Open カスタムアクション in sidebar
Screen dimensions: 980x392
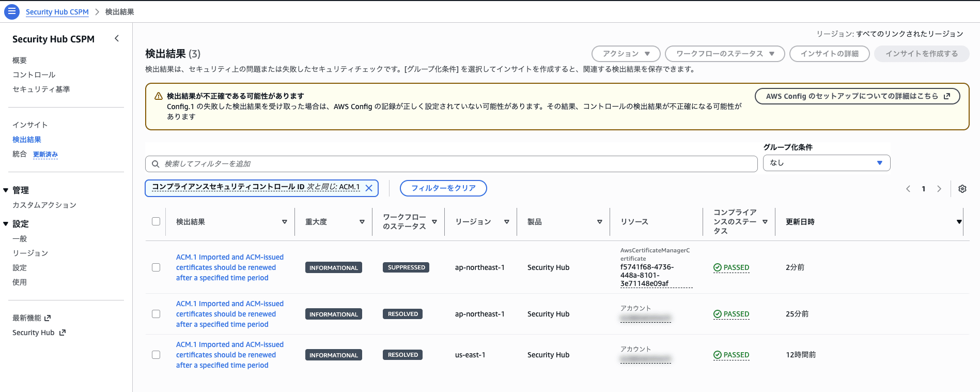[x=44, y=205]
